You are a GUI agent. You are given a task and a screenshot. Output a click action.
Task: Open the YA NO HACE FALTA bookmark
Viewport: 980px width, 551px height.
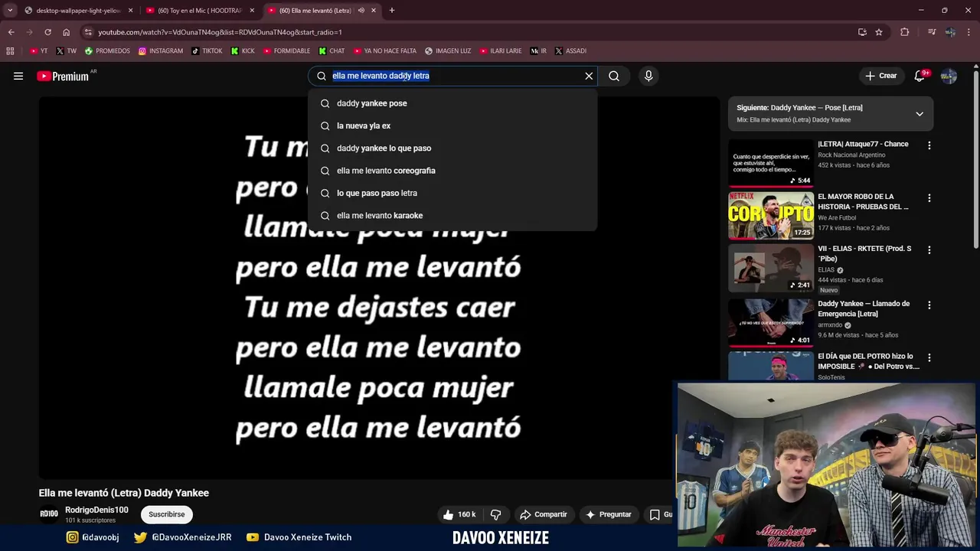pos(384,51)
